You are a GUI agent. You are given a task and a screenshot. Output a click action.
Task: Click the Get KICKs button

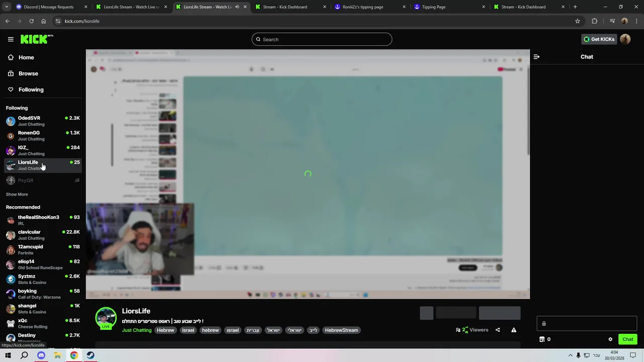599,39
